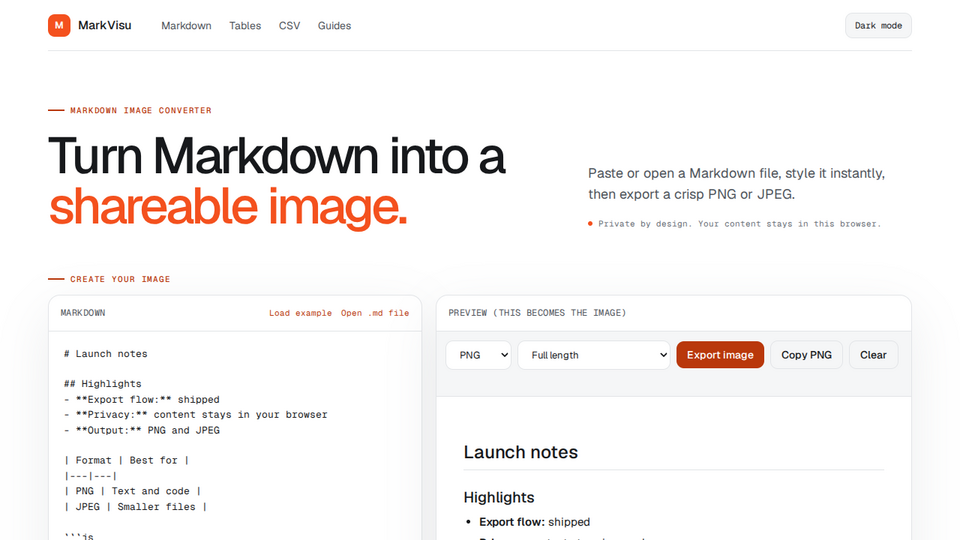
Task: Click the Load example link
Action: [300, 313]
